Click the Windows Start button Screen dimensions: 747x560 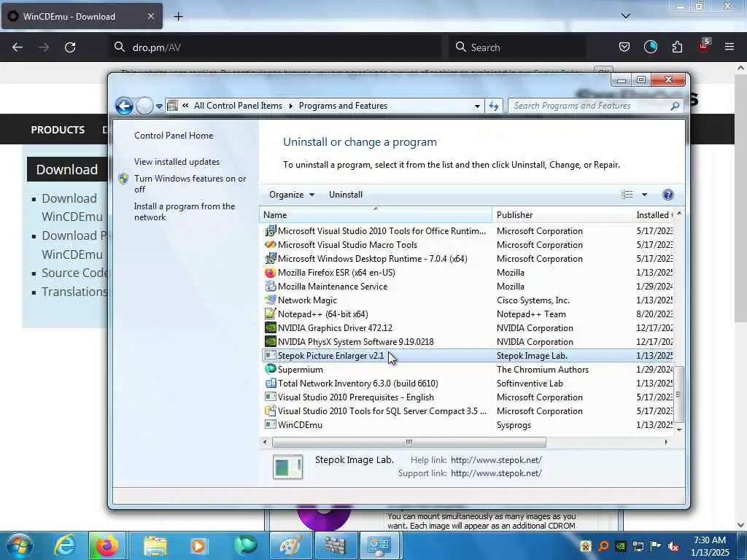[x=18, y=545]
